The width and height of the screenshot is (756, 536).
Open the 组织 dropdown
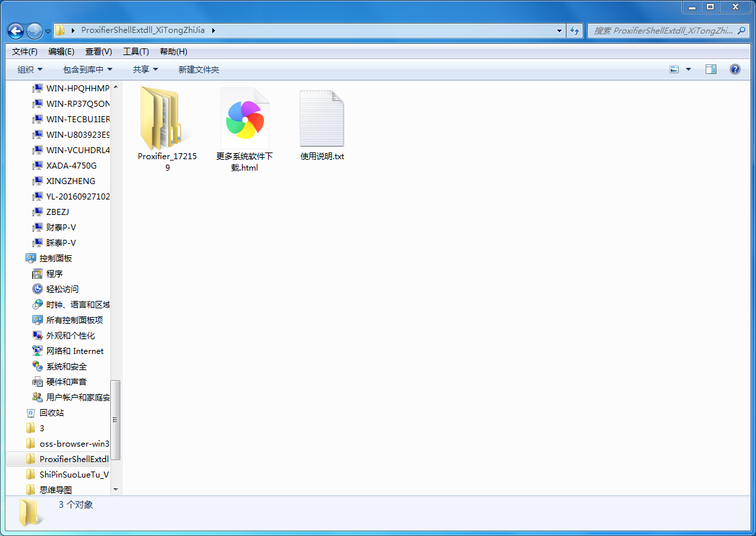point(30,69)
